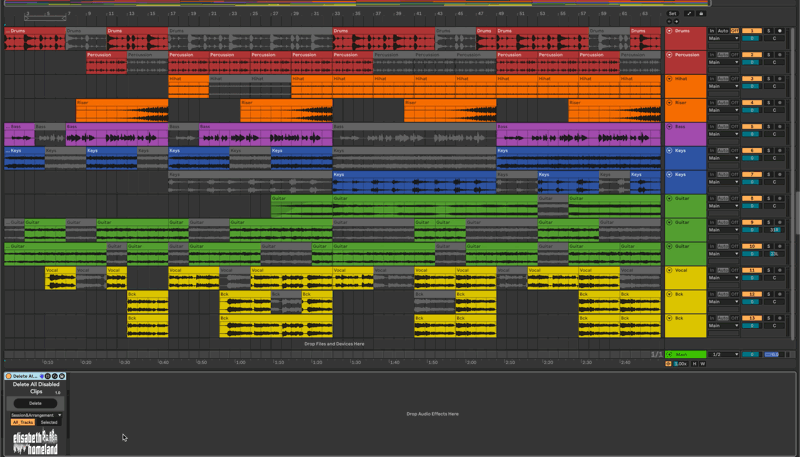Select the All_Tracks option in device
The height and width of the screenshot is (457, 800).
coord(23,422)
